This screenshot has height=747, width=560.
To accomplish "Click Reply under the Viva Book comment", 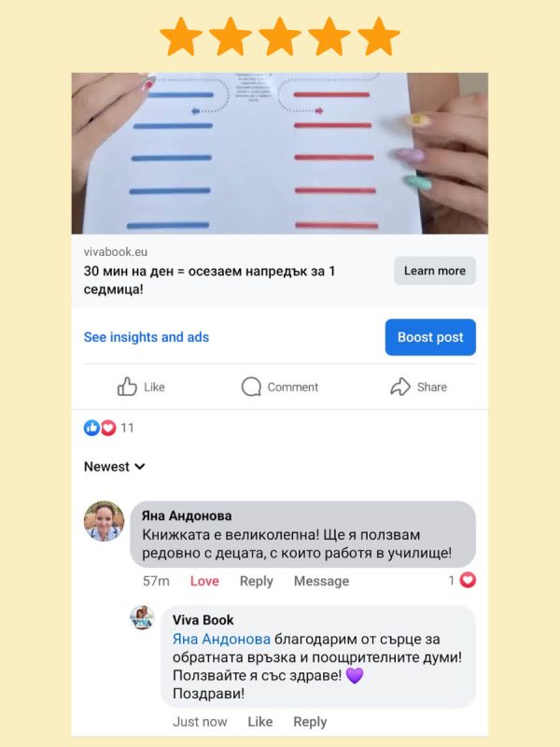I will pos(310,722).
